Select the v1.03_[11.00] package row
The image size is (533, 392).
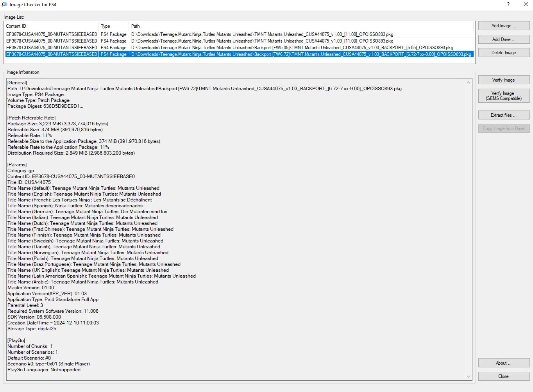239,41
